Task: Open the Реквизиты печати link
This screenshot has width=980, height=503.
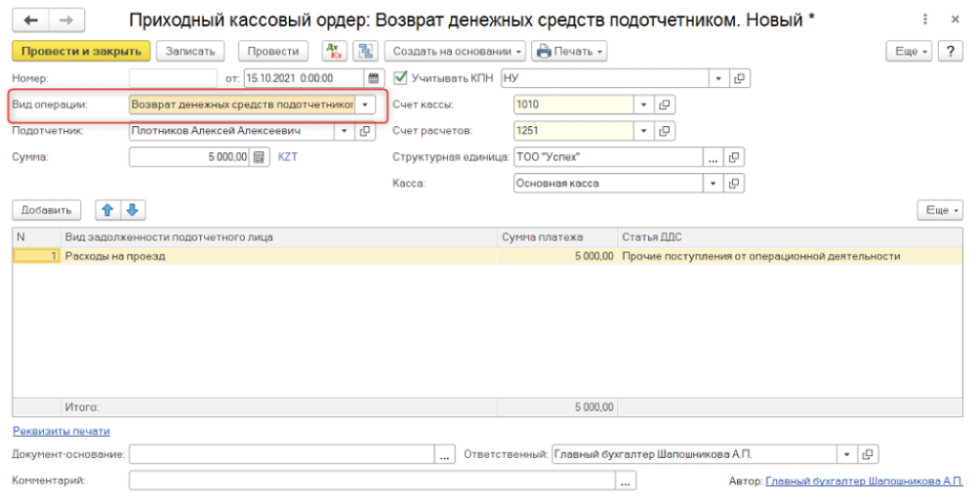Action: click(x=60, y=431)
